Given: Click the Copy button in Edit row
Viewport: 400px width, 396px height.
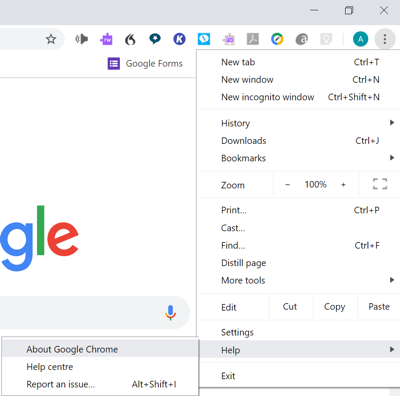Looking at the screenshot, I should pos(335,307).
